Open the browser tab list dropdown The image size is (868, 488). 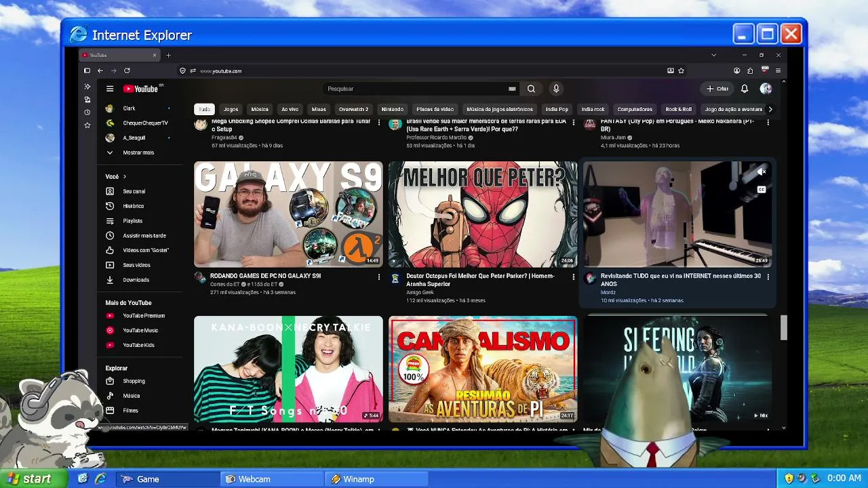pos(713,55)
